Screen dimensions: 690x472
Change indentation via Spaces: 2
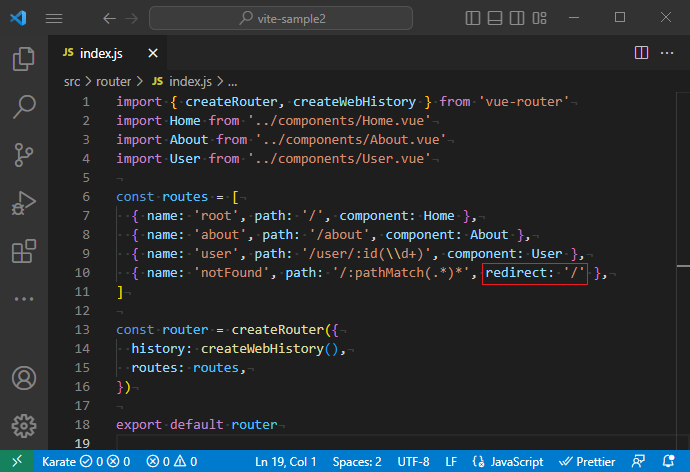pos(357,461)
